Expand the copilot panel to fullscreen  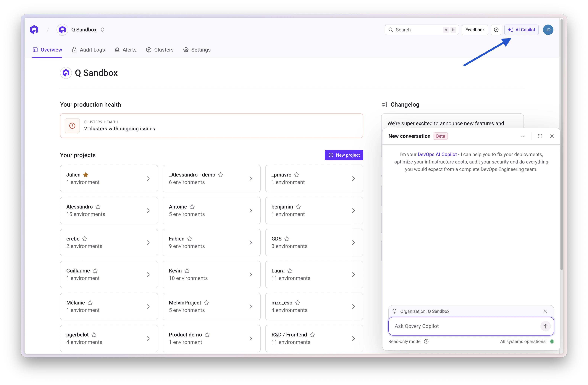pyautogui.click(x=540, y=136)
